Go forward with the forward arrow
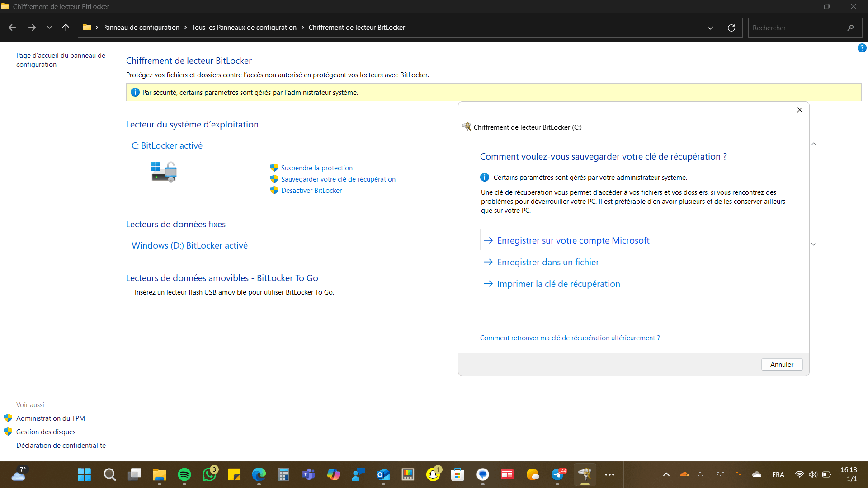868x488 pixels. 32,28
